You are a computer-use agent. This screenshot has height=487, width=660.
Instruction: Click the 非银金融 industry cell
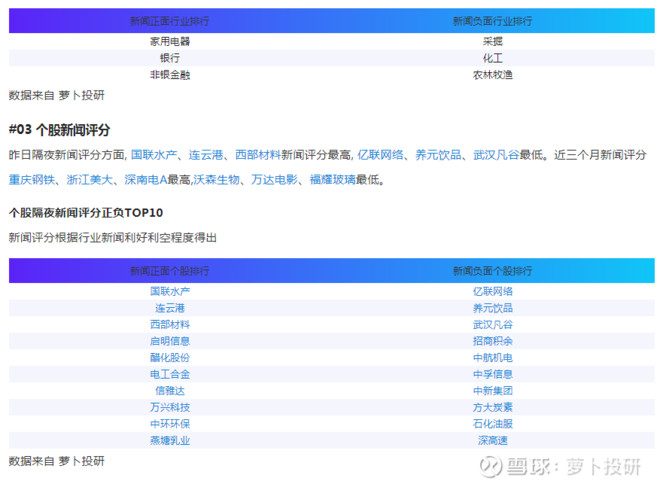pyautogui.click(x=170, y=75)
